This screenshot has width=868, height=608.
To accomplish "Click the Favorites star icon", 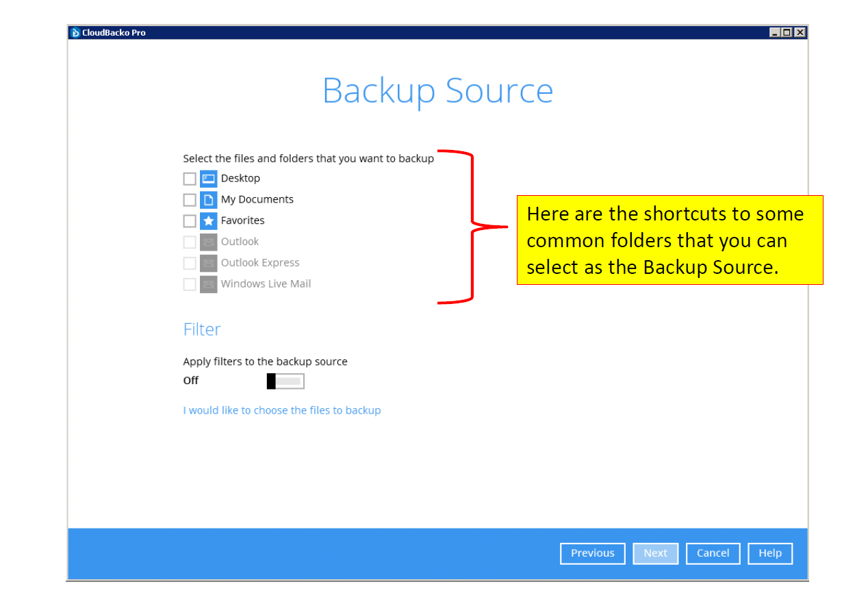I will click(207, 220).
